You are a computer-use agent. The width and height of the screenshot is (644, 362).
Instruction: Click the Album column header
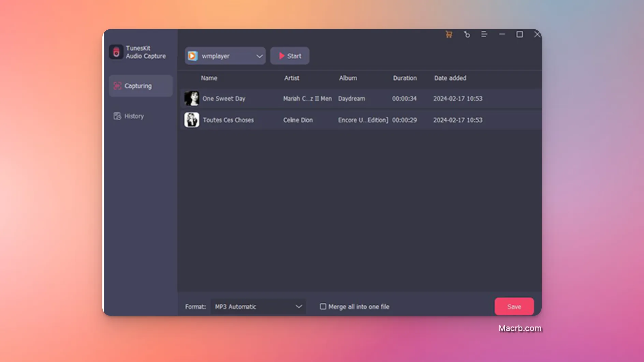click(348, 78)
